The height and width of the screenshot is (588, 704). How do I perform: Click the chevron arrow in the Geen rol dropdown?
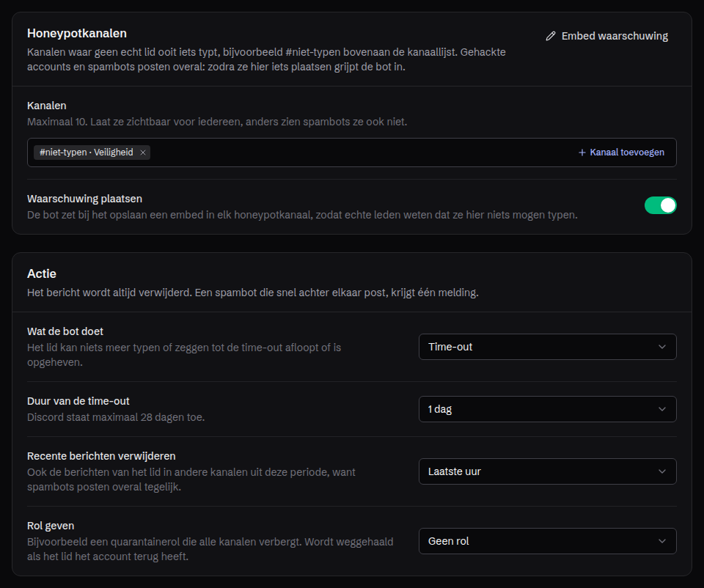click(x=662, y=541)
